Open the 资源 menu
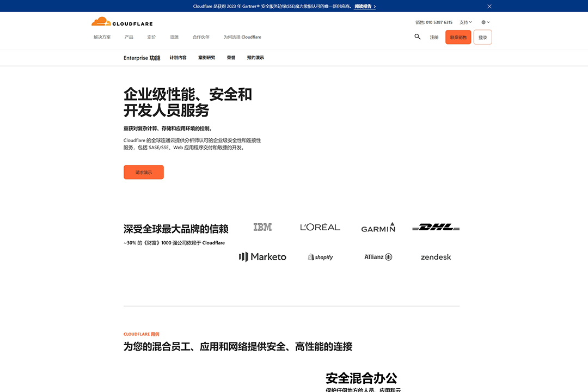Screen dimensions: 588x392 (174, 37)
